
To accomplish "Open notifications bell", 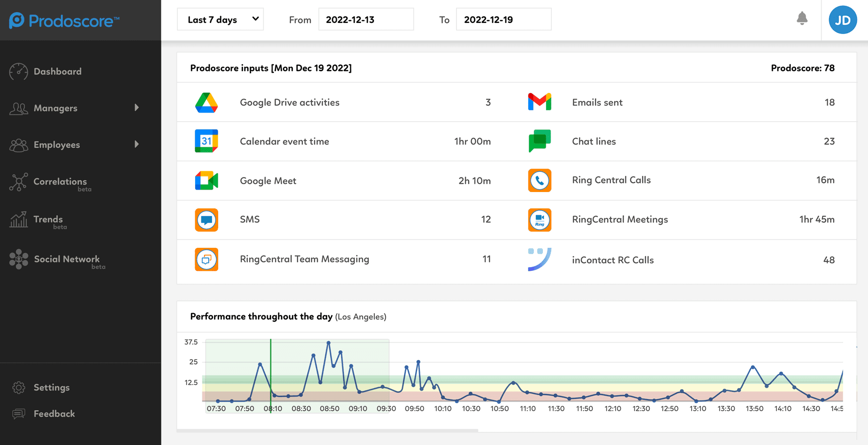I will [x=802, y=19].
